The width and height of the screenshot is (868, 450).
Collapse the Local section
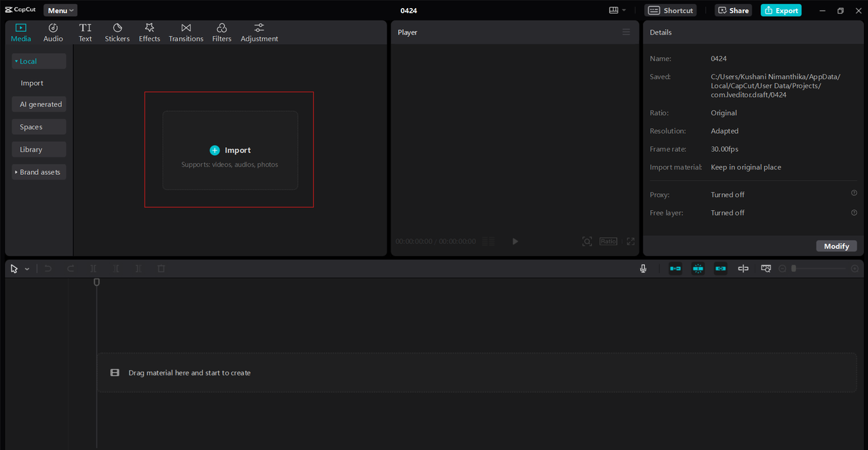[x=39, y=61]
